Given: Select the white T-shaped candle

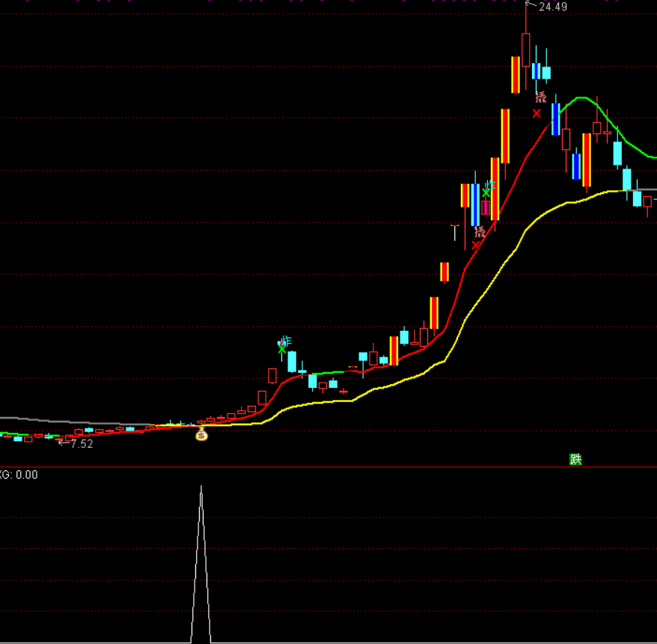Looking at the screenshot, I should click(455, 233).
